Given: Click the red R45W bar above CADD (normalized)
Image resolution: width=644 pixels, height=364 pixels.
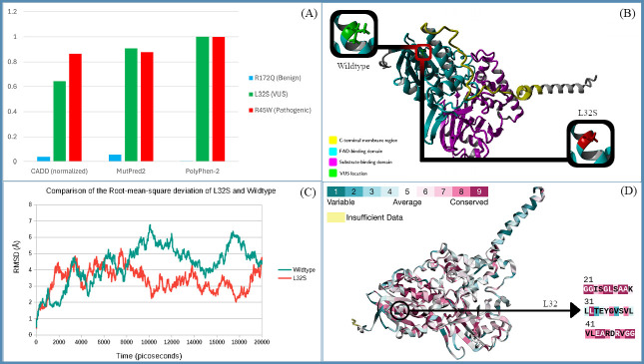Looking at the screenshot, I should (75, 108).
